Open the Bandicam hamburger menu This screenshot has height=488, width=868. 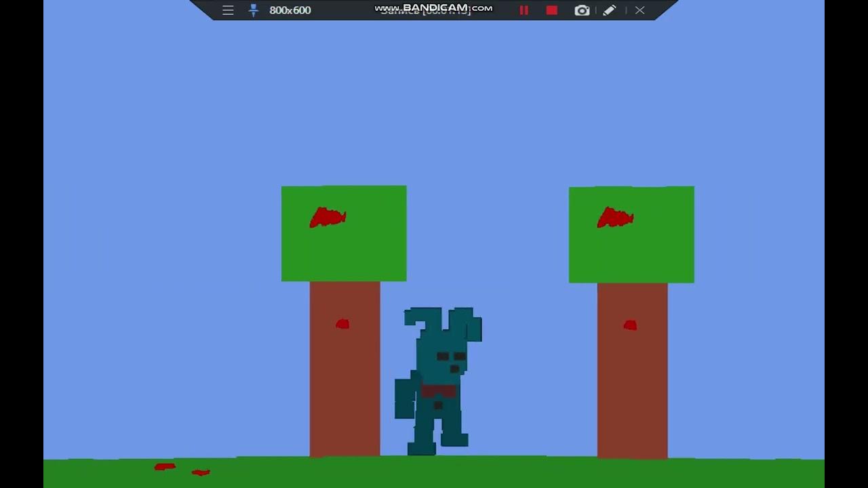point(228,10)
